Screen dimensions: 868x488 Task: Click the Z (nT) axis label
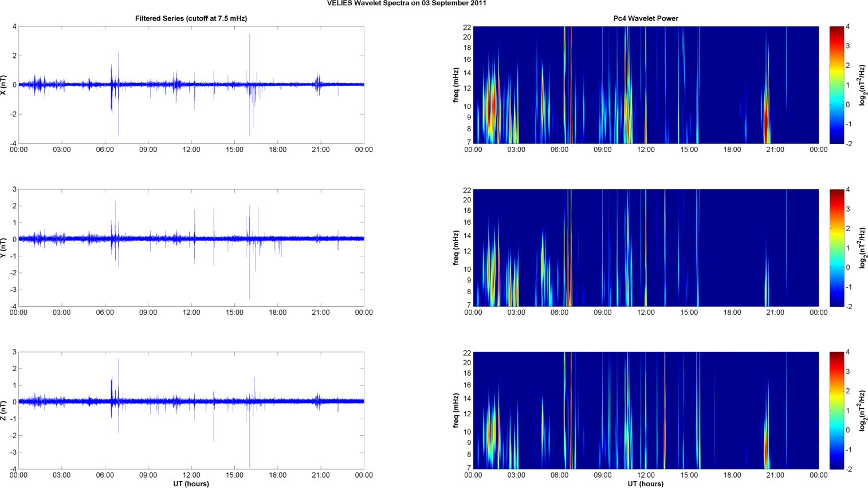(4, 411)
